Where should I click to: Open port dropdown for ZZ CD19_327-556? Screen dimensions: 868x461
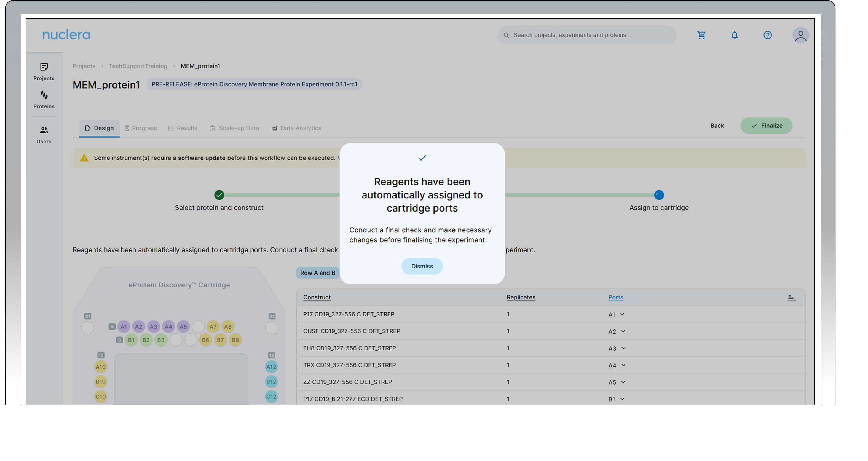point(617,382)
